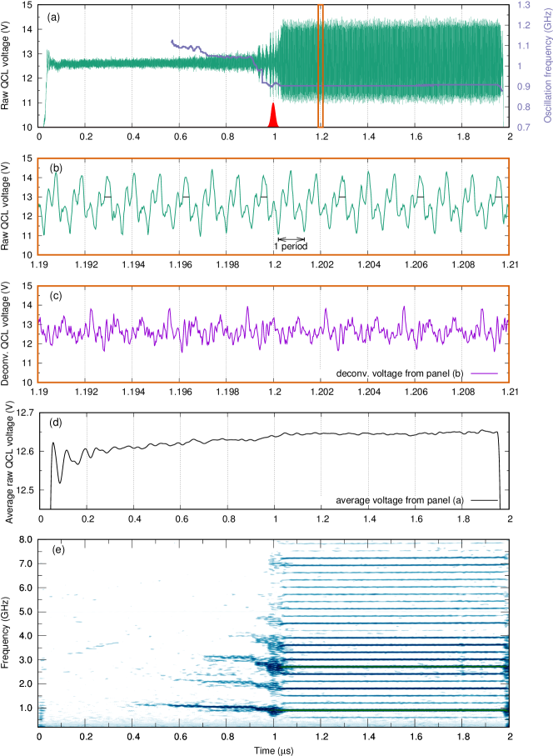
Task: Select the 'Frequency (GHz)' axis title
Action: [x=5, y=633]
